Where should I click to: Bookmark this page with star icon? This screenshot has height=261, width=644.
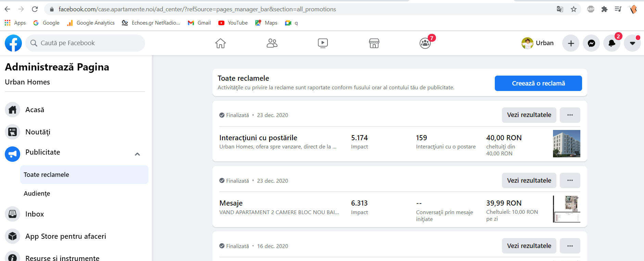(x=574, y=9)
